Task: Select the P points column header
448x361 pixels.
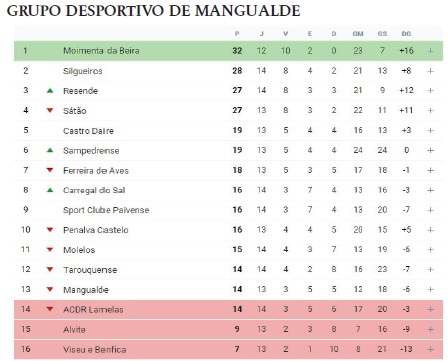Action: coord(237,34)
